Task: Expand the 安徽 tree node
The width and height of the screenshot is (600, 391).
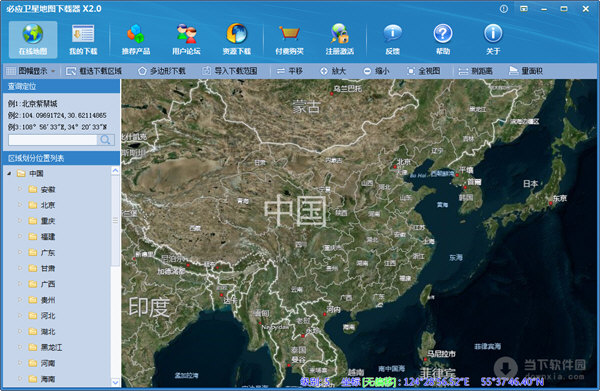Action: (x=20, y=189)
